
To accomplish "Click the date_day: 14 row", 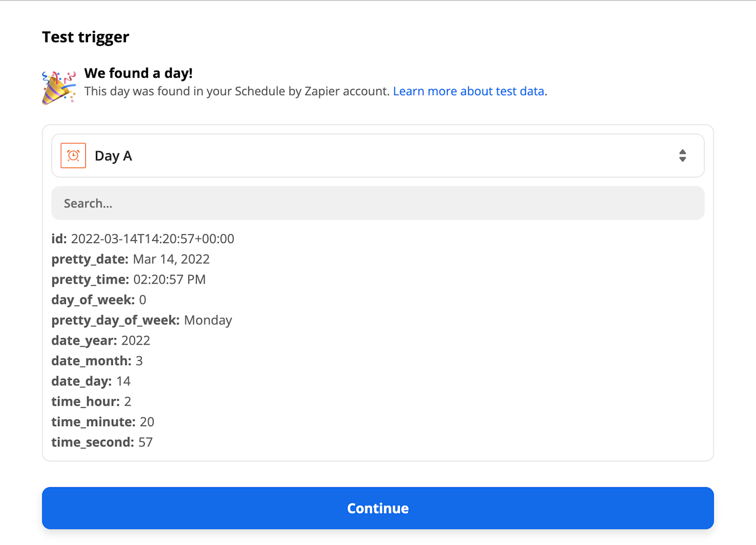I will pos(91,381).
